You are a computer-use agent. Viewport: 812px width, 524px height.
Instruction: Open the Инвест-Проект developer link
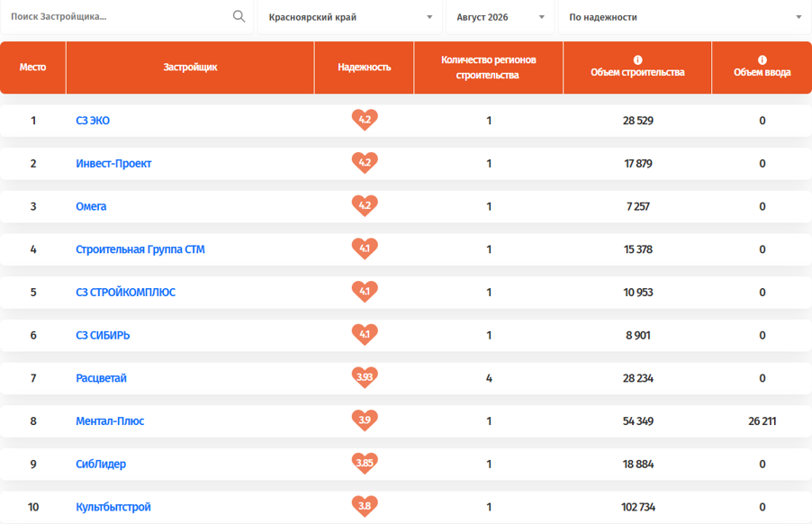coord(113,164)
